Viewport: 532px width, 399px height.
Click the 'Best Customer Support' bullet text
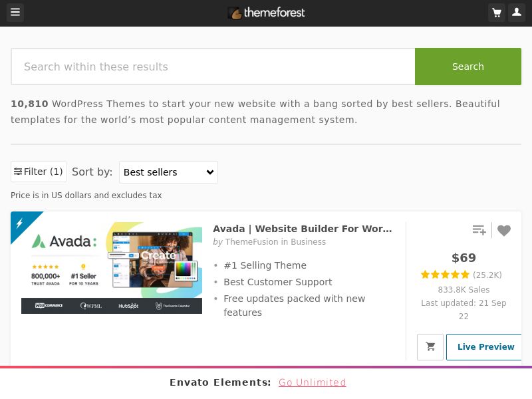point(277,282)
